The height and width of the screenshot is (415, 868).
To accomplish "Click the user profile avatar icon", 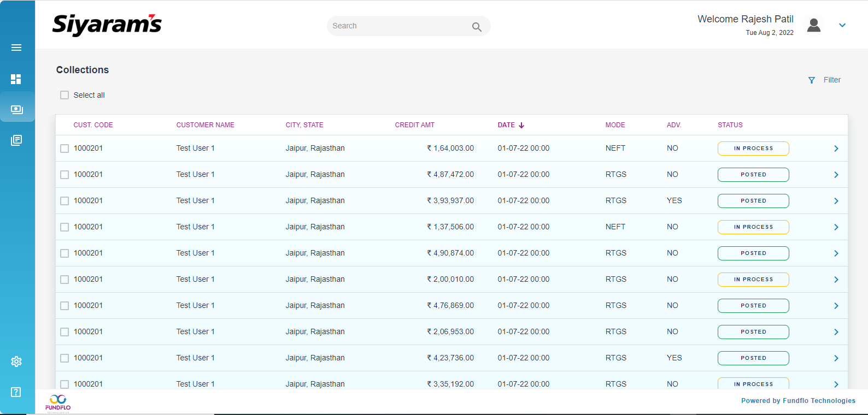I will click(814, 25).
